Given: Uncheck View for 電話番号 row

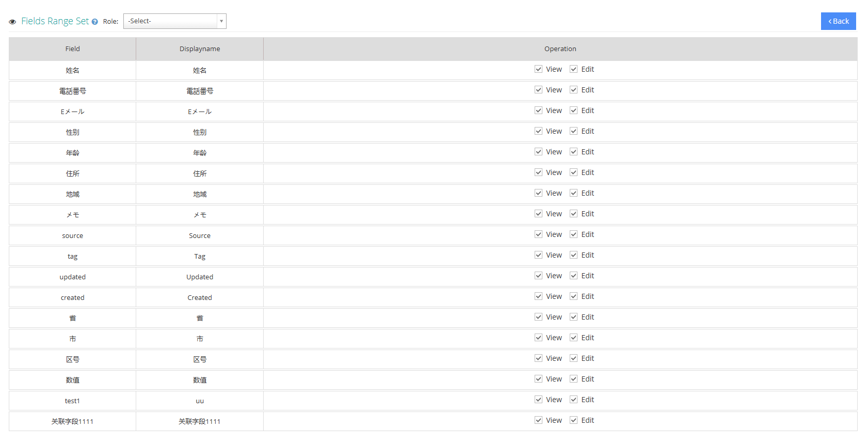Looking at the screenshot, I should point(538,90).
